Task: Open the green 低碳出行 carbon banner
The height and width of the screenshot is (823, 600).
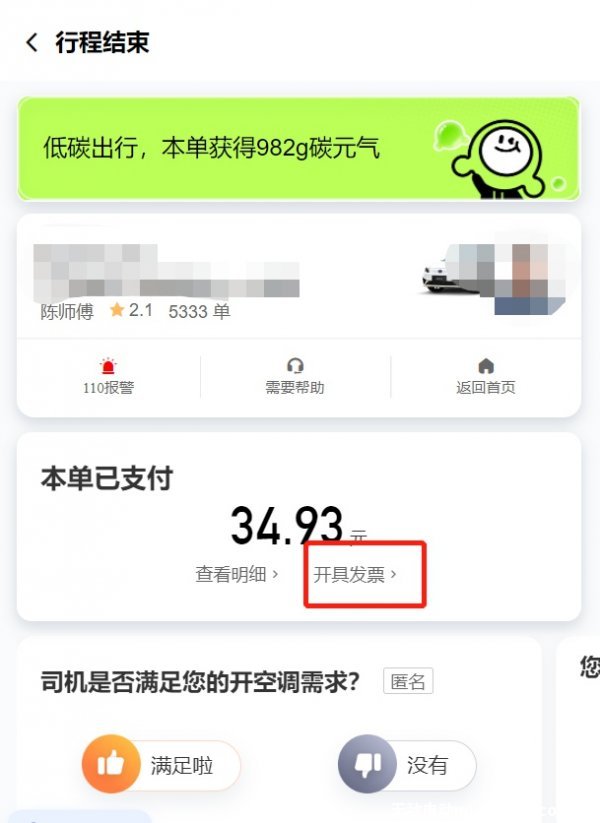Action: point(299,149)
